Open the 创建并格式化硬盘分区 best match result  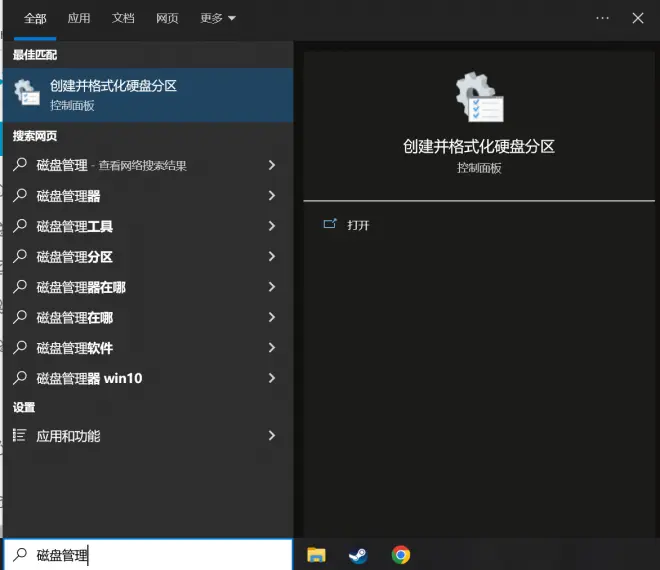tap(148, 95)
